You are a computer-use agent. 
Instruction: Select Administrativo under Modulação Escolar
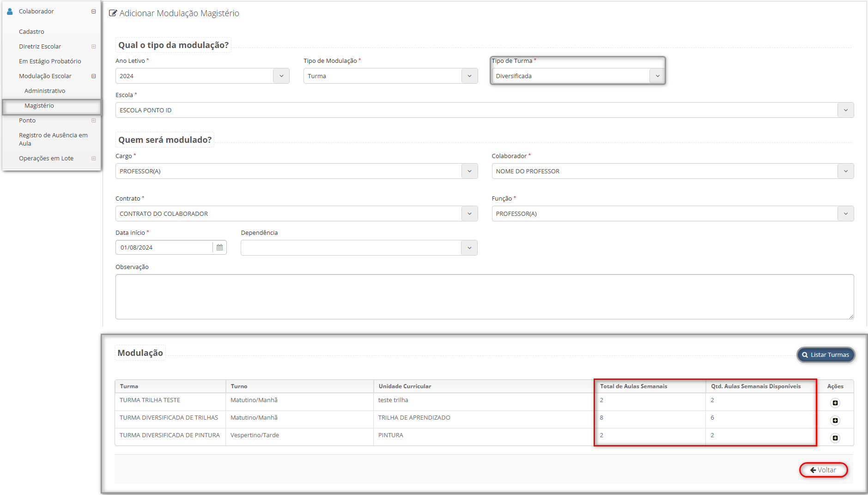[x=45, y=91]
